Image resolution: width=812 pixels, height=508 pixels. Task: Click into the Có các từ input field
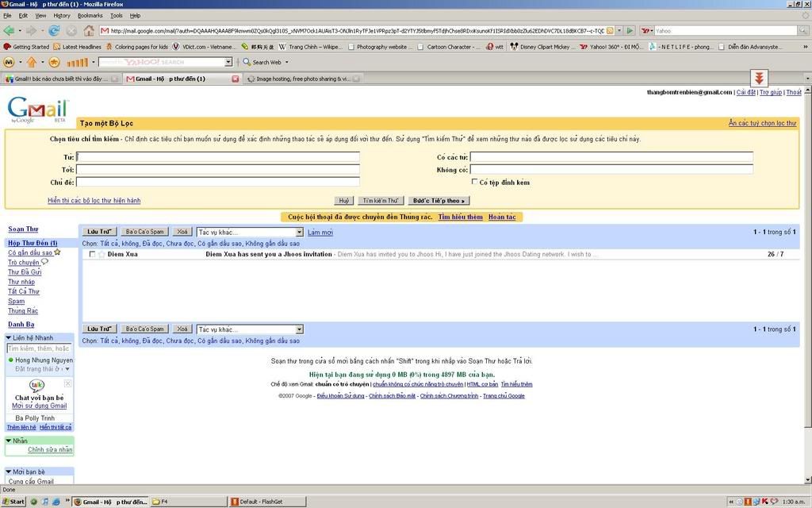click(x=611, y=156)
